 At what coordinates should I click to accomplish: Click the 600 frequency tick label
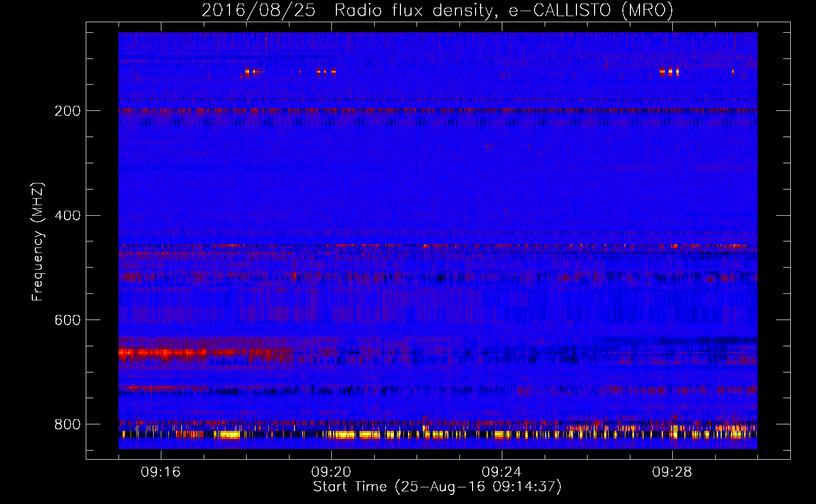(68, 320)
